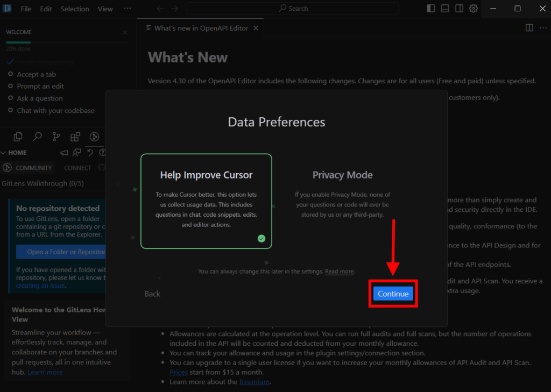Screen dimensions: 551x392
Task: Close the WELCOME panel
Action: tap(125, 32)
